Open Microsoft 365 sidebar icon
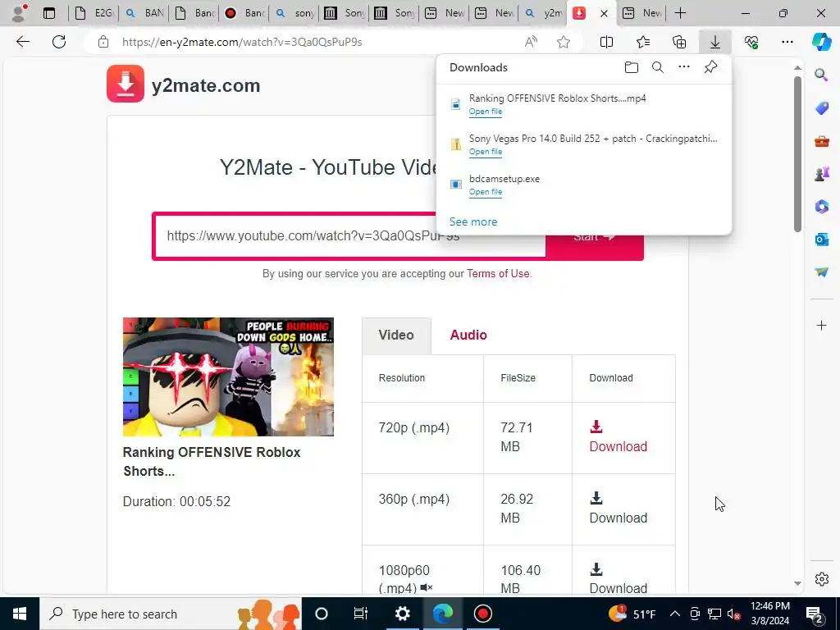The image size is (840, 630). click(x=821, y=206)
